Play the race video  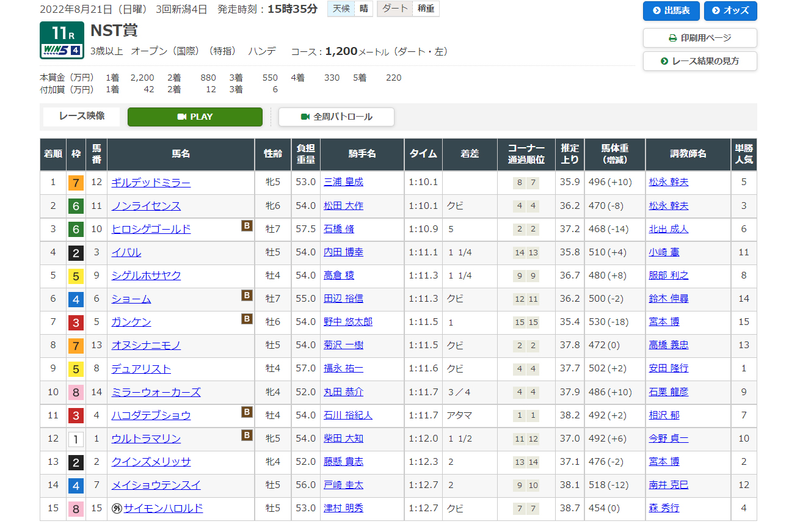(x=195, y=117)
